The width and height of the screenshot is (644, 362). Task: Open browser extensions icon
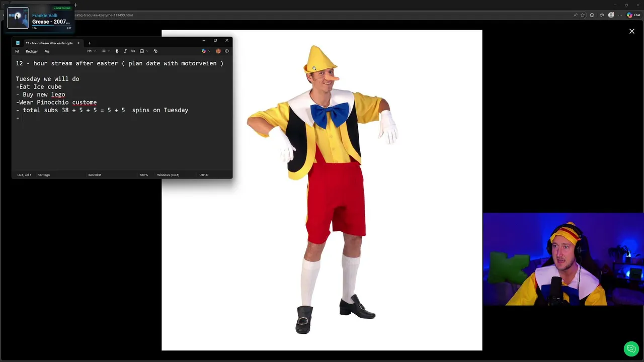[592, 15]
